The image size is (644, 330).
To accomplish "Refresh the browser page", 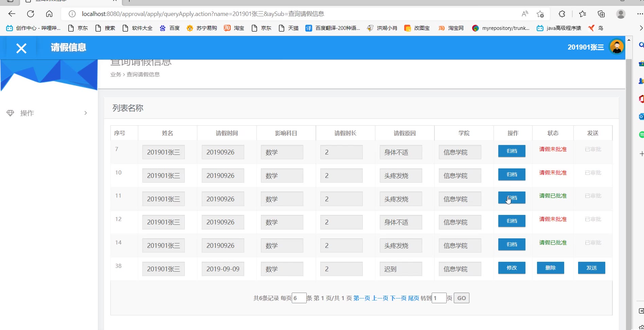I will tap(31, 14).
